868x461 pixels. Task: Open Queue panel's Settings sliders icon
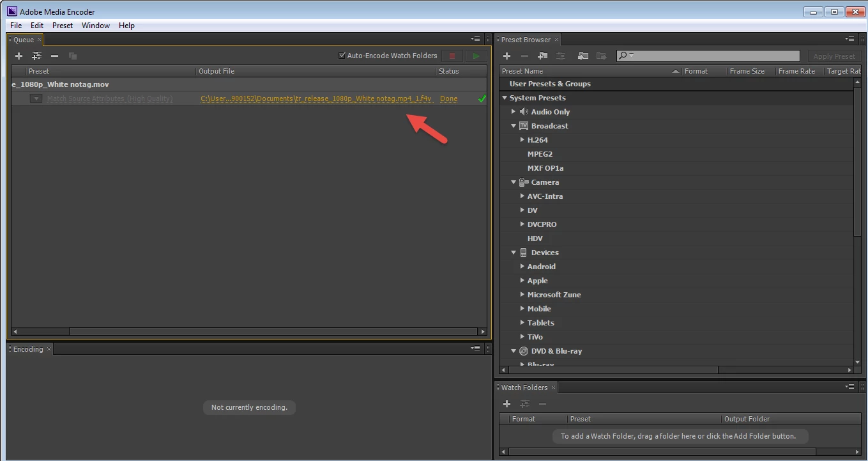[x=37, y=56]
